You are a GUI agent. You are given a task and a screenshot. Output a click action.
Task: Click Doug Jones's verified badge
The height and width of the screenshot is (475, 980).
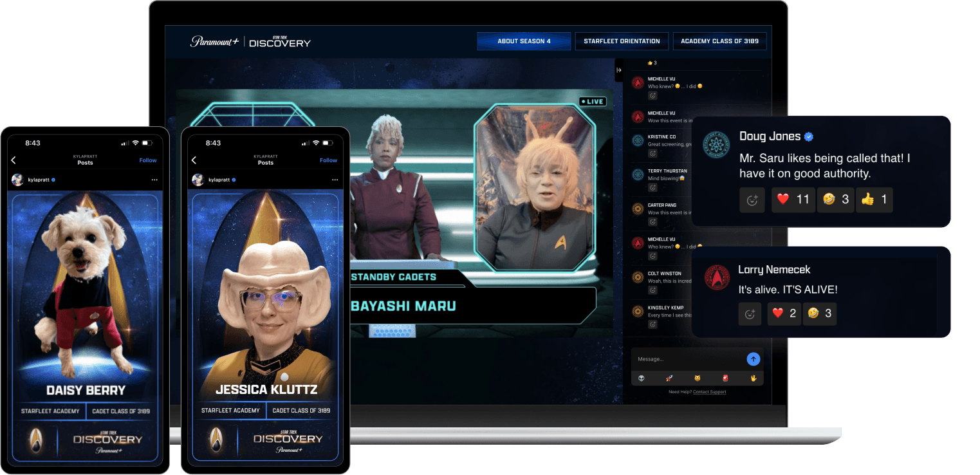pos(809,136)
